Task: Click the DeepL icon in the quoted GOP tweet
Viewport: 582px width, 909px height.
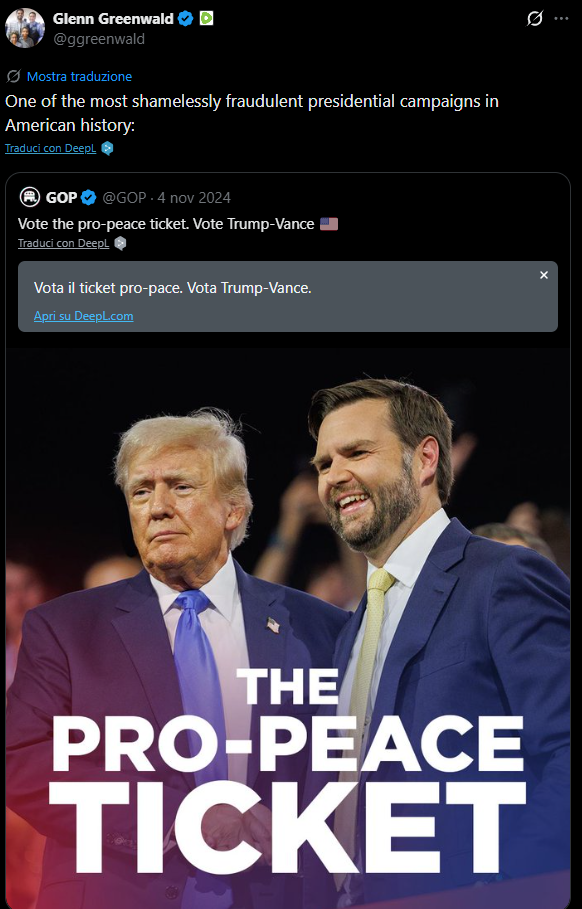Action: 120,242
